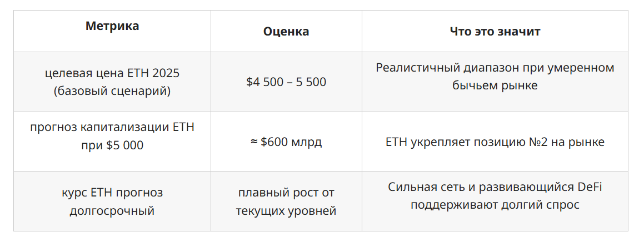Select the курс ETH прогноз долгосрочный cell
The height and width of the screenshot is (242, 644).
pyautogui.click(x=112, y=201)
